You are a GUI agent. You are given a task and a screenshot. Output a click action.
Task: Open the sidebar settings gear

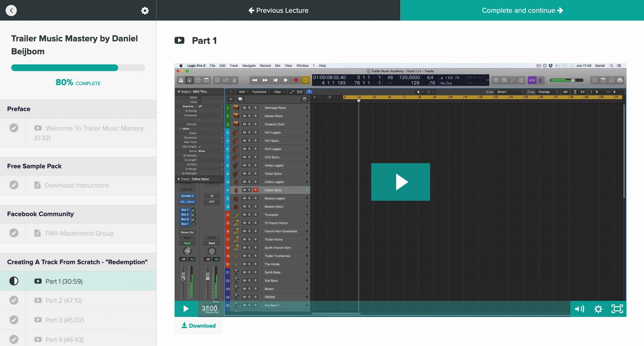click(145, 11)
